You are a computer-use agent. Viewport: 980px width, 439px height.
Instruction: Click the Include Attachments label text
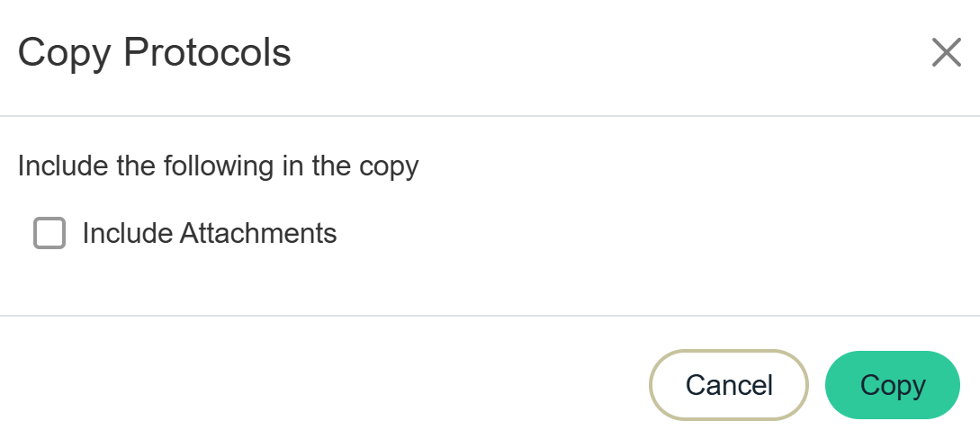click(x=209, y=233)
